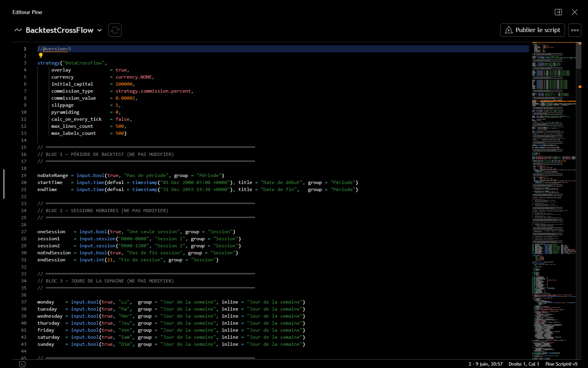Image resolution: width=588 pixels, height=368 pixels.
Task: Click the 'calc_on_every_tick' parameter name
Action: click(76, 119)
